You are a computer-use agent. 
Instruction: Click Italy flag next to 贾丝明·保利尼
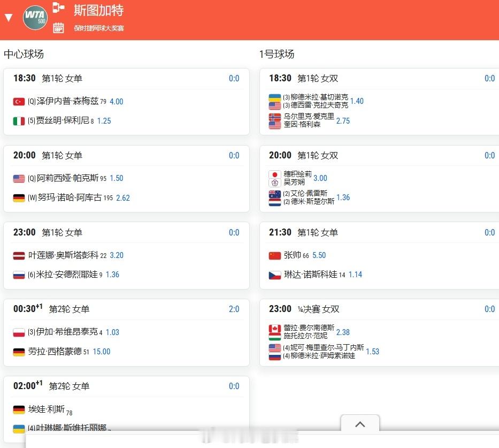point(19,121)
